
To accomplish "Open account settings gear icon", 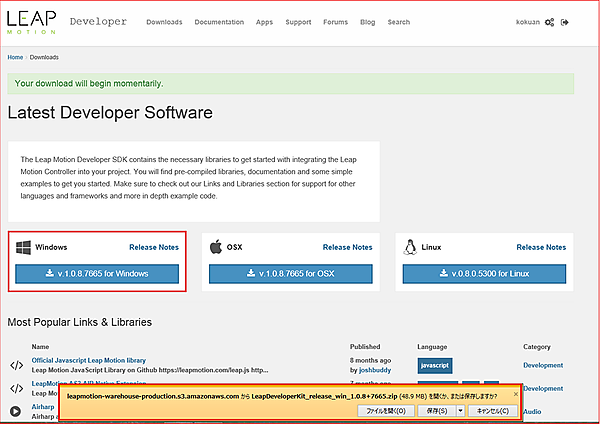I will [550, 21].
